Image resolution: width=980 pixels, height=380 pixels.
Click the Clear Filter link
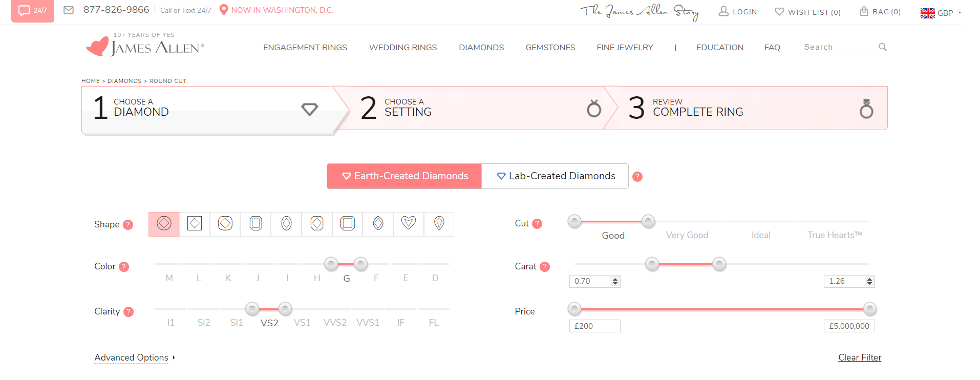[860, 357]
